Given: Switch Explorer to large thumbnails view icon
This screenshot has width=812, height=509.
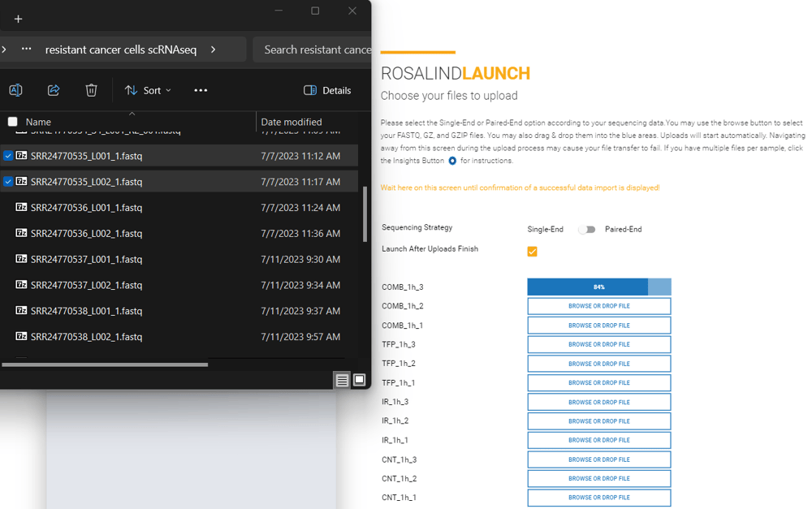Looking at the screenshot, I should (x=360, y=380).
